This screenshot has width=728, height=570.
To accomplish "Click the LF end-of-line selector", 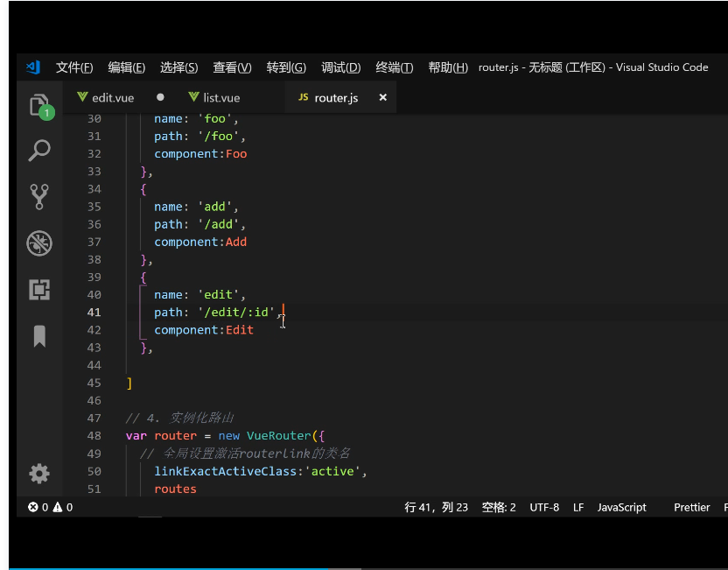I will [578, 507].
